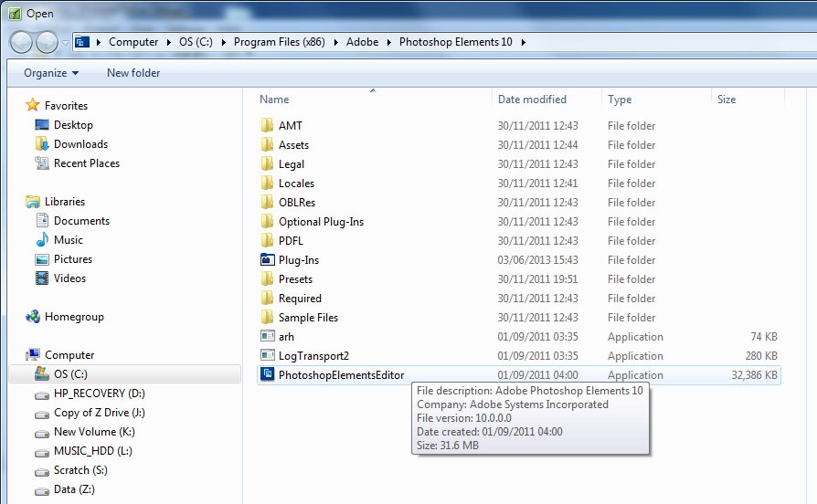Expand the arrow after OS (C:) breadcrumb
Viewport: 817px width, 504px height.
pyautogui.click(x=224, y=42)
